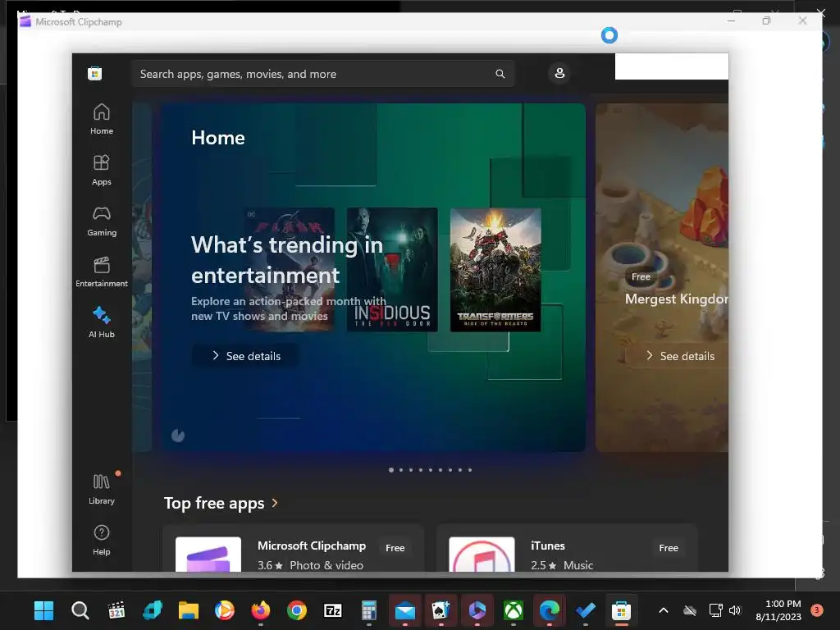Show hidden system tray icons
Viewport: 840px width, 630px height.
663,610
